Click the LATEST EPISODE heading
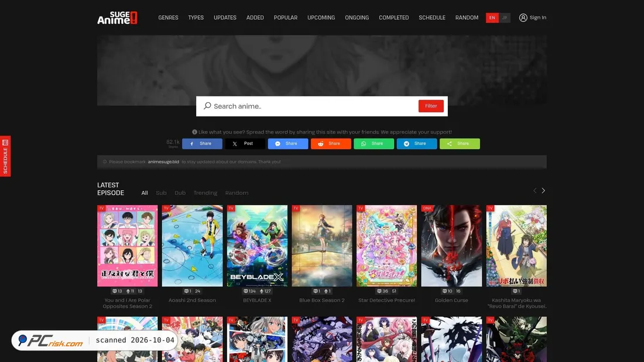Viewport: 644px width, 362px height. (111, 189)
